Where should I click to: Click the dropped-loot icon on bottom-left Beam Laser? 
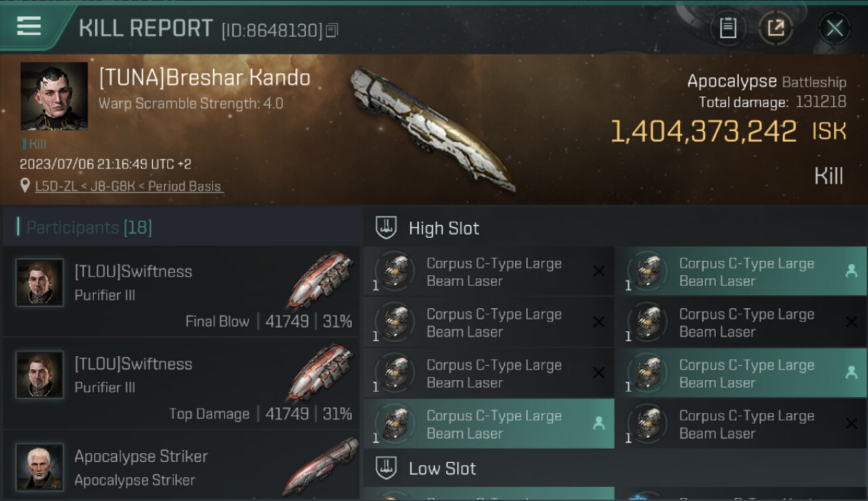click(x=599, y=424)
